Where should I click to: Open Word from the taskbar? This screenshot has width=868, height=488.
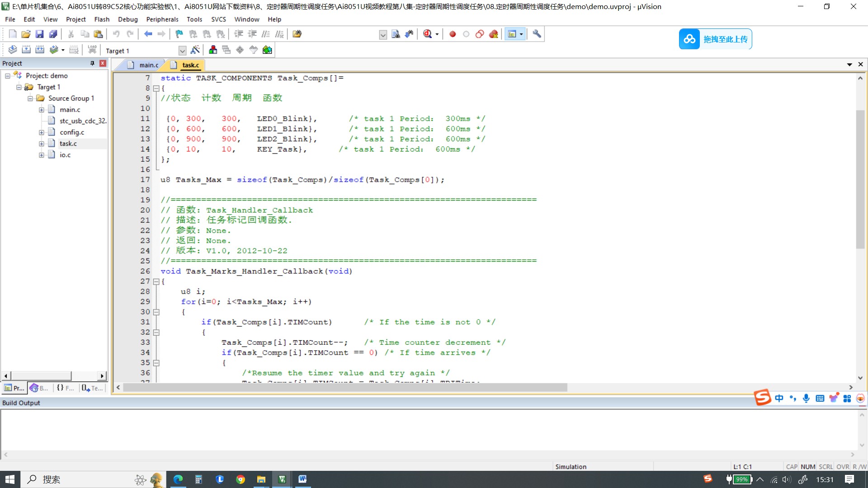pos(302,479)
